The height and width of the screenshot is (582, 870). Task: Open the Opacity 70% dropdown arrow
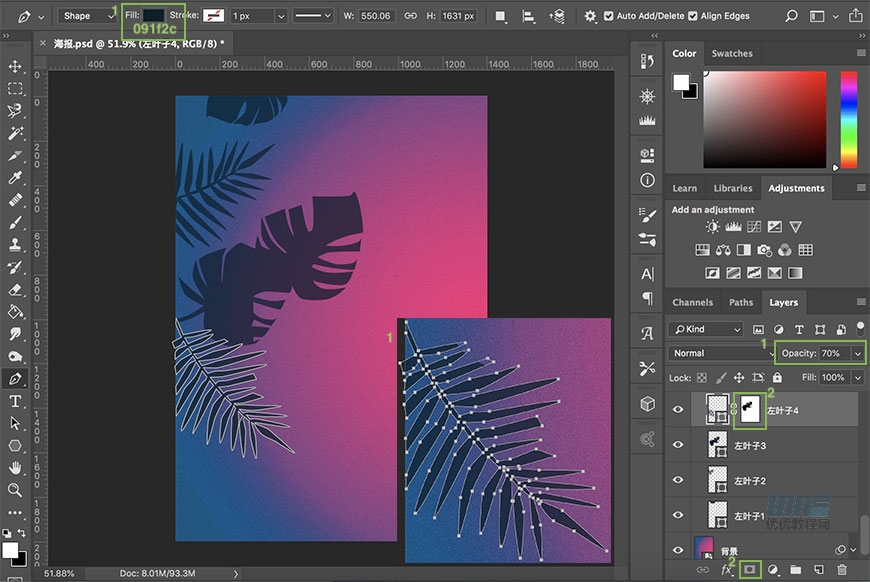[x=858, y=353]
